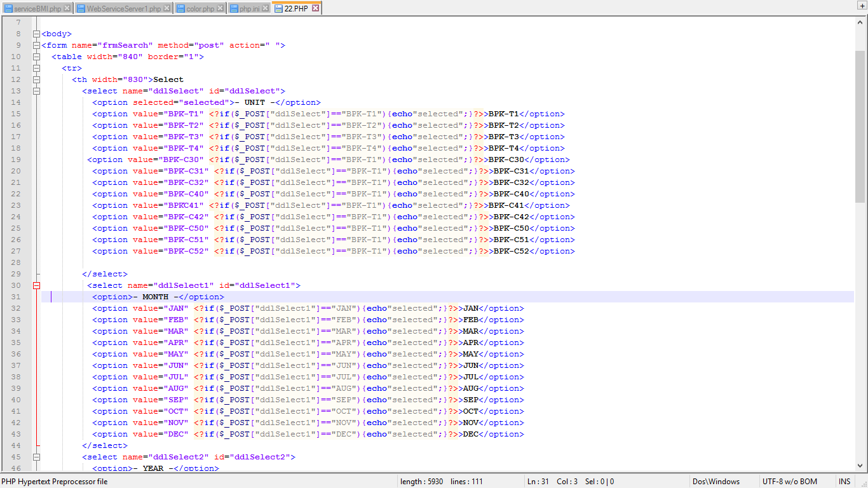
Task: Click the Dos\Windows line ending indicator
Action: [716, 482]
